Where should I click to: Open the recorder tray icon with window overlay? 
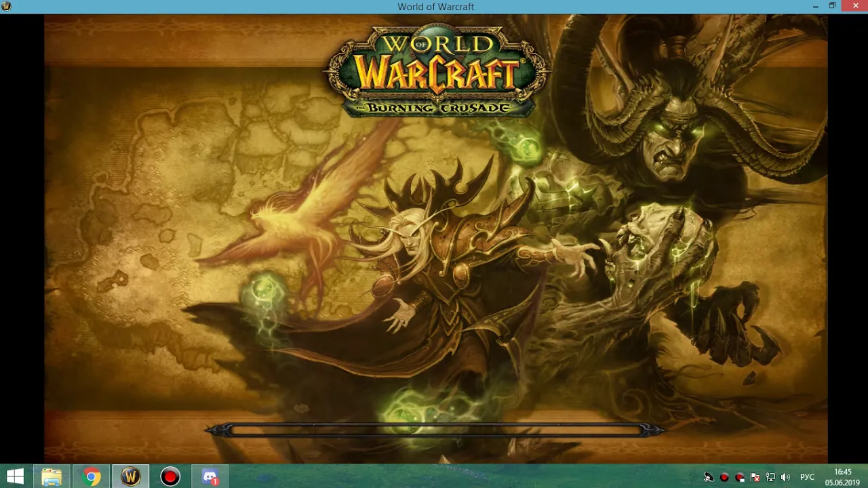[x=739, y=477]
